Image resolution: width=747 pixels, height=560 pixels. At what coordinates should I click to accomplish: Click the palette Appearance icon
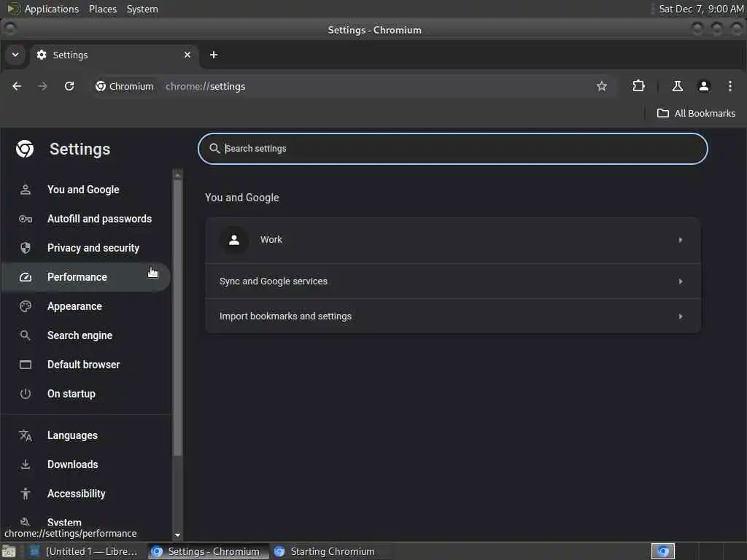tap(26, 306)
